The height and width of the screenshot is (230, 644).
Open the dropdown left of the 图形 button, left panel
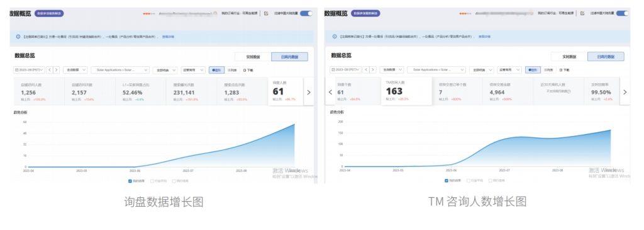(193, 70)
